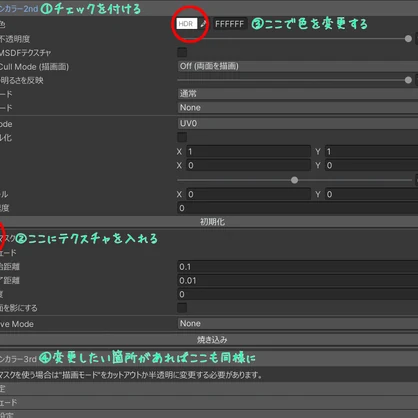Adjust the 不透明度 opacity slider handle
The height and width of the screenshot is (418, 418).
pyautogui.click(x=408, y=39)
